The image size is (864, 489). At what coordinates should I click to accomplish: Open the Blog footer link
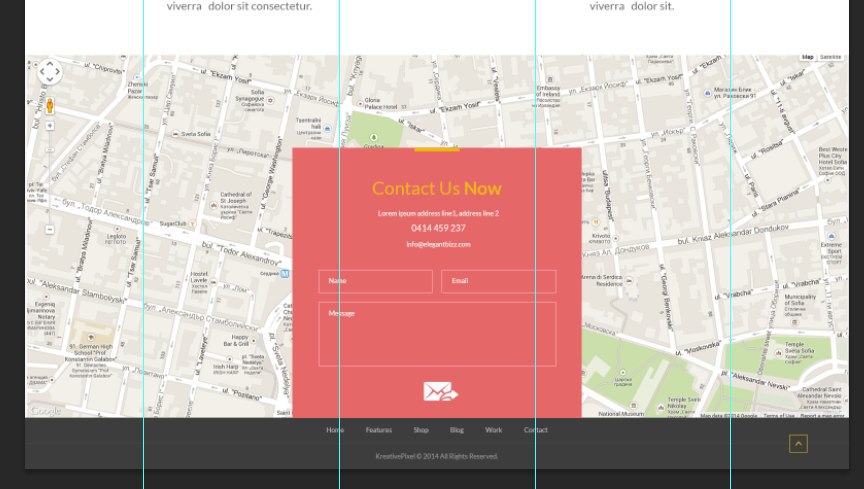click(457, 430)
